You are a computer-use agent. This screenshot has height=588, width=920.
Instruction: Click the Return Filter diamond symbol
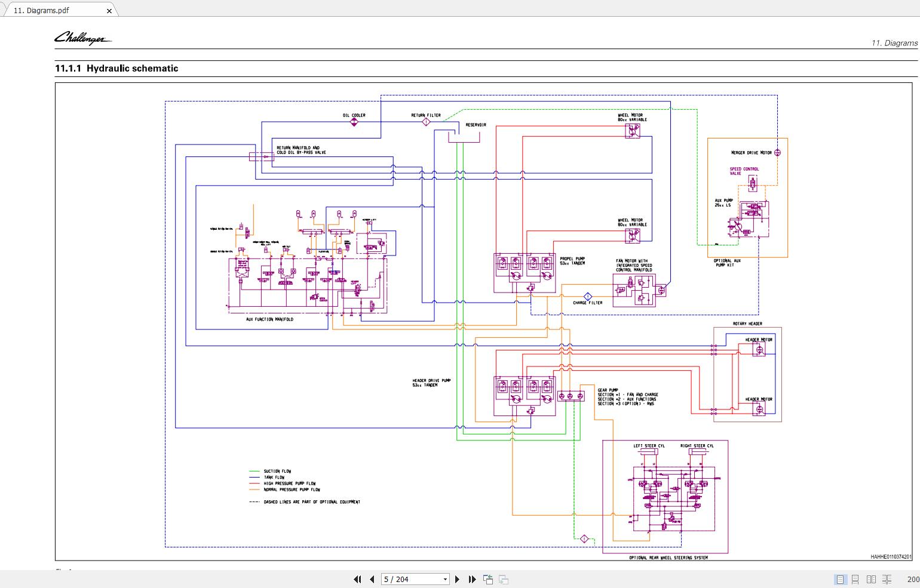tap(426, 122)
